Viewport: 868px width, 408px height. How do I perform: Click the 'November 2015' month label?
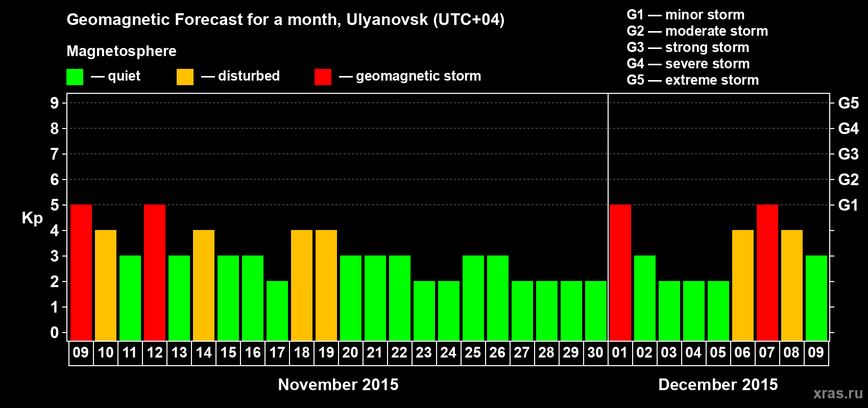(x=339, y=385)
